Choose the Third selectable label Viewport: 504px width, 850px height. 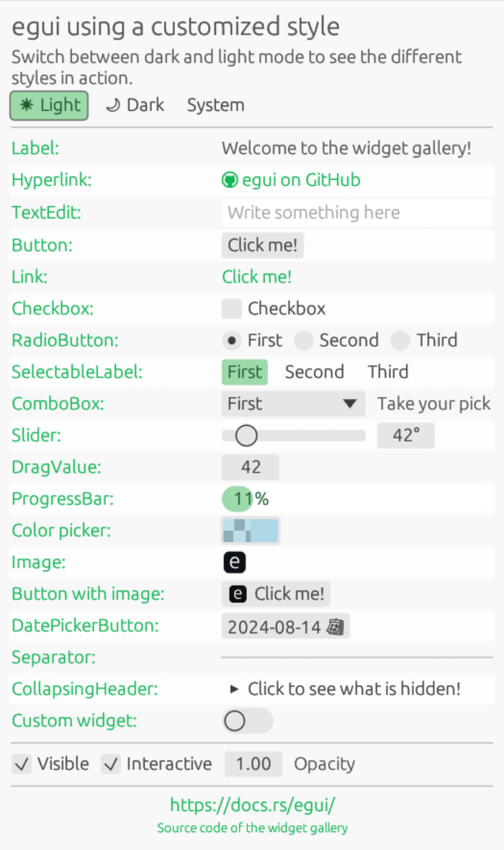point(388,372)
